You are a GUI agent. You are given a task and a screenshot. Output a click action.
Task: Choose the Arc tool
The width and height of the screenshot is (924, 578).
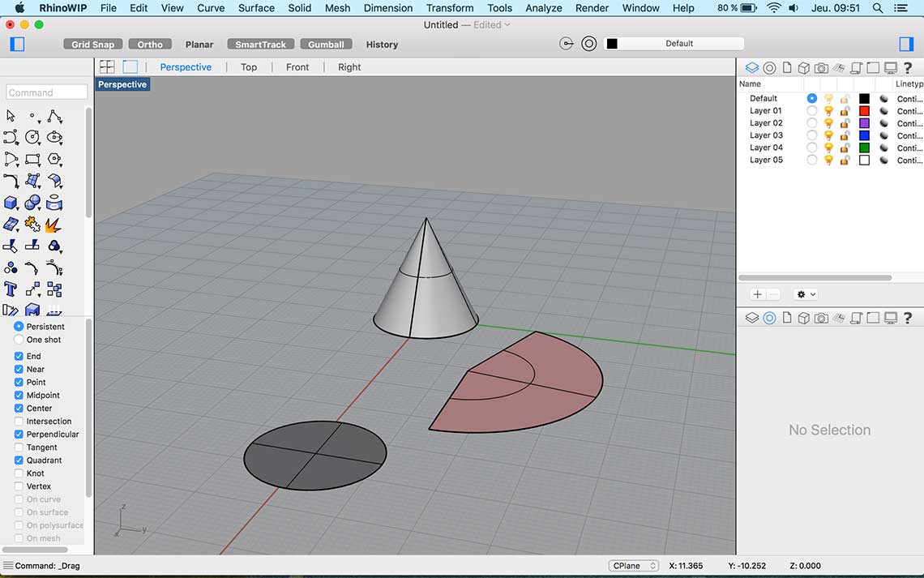(x=11, y=159)
